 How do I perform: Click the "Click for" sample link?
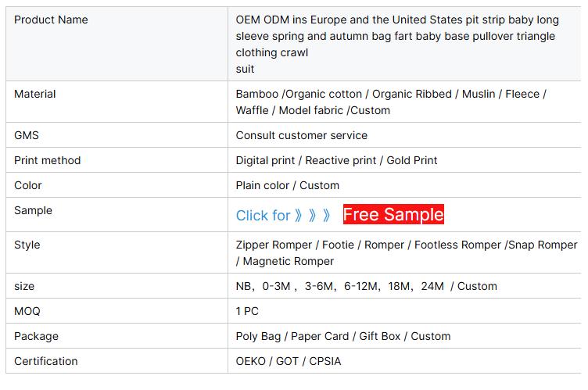(263, 215)
